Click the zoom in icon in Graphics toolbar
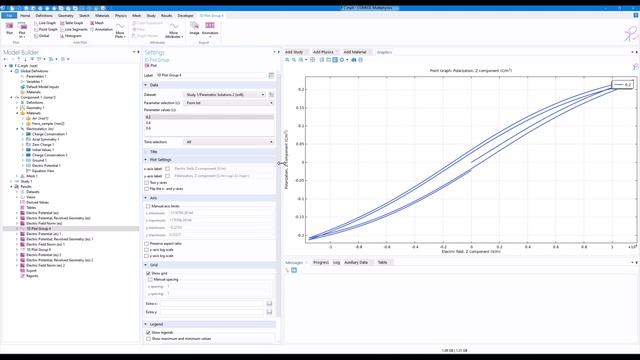Image resolution: width=640 pixels, height=360 pixels. 287,60
